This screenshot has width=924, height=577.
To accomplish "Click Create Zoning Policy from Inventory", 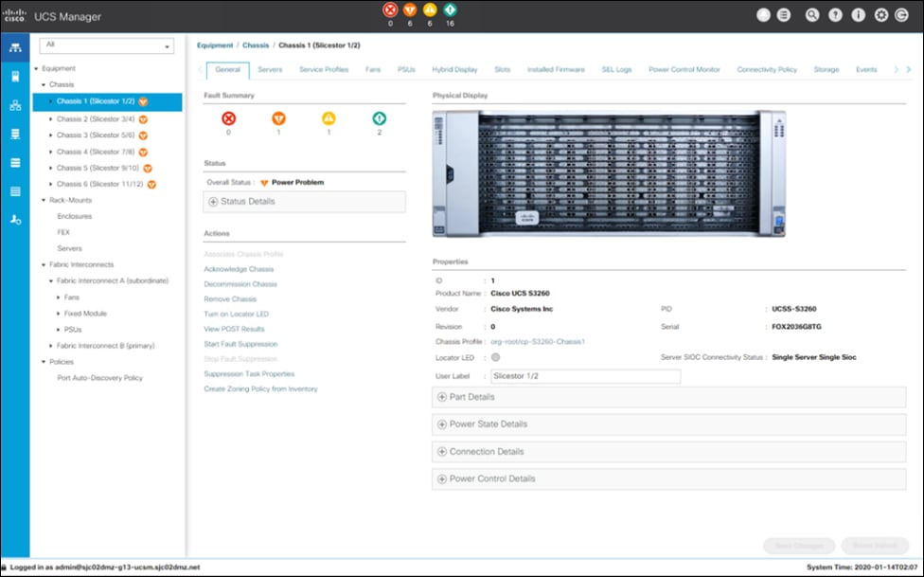I will point(260,389).
